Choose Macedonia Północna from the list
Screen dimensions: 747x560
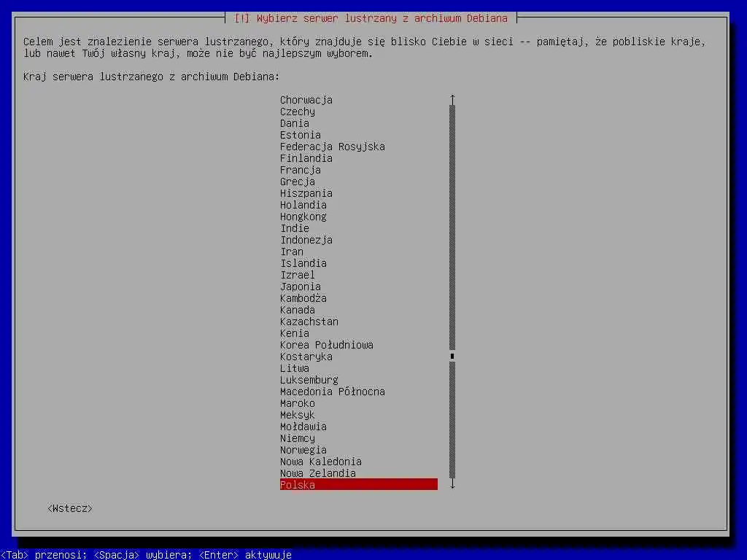332,392
